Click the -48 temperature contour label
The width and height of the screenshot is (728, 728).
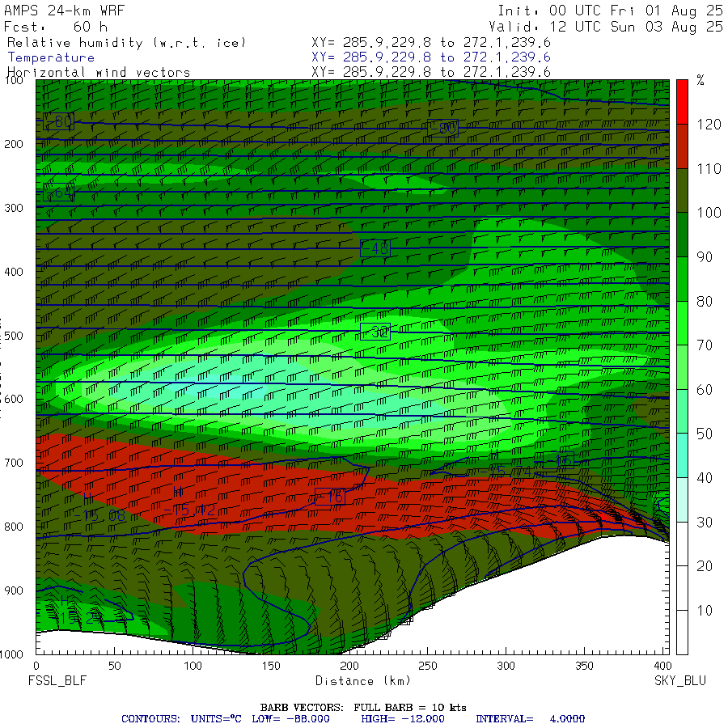point(375,248)
